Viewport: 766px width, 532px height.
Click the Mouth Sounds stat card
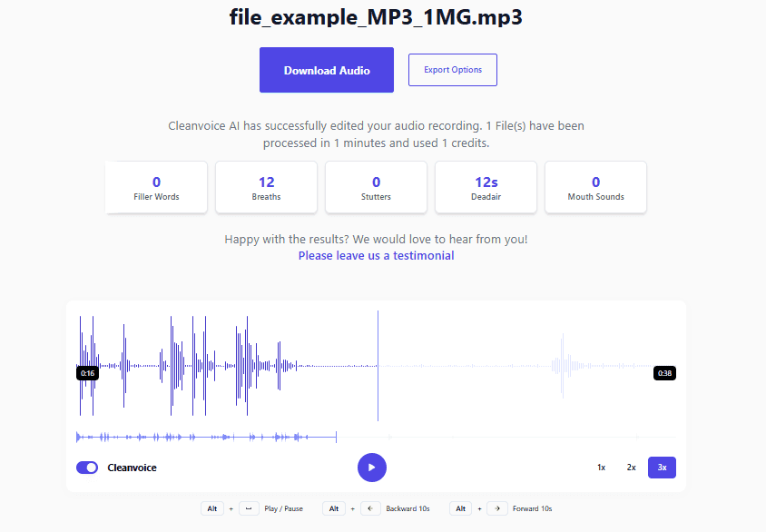click(595, 188)
